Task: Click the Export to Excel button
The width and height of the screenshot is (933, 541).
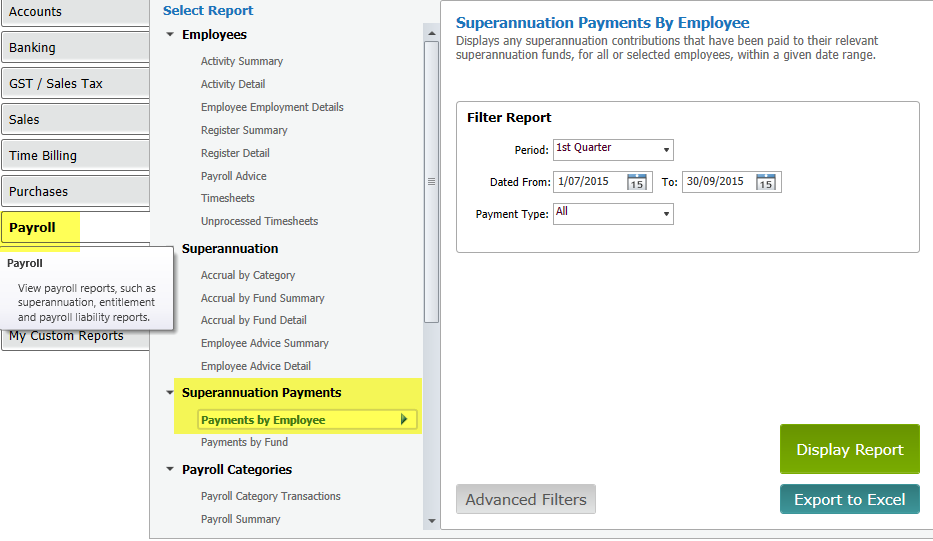Action: [x=849, y=500]
